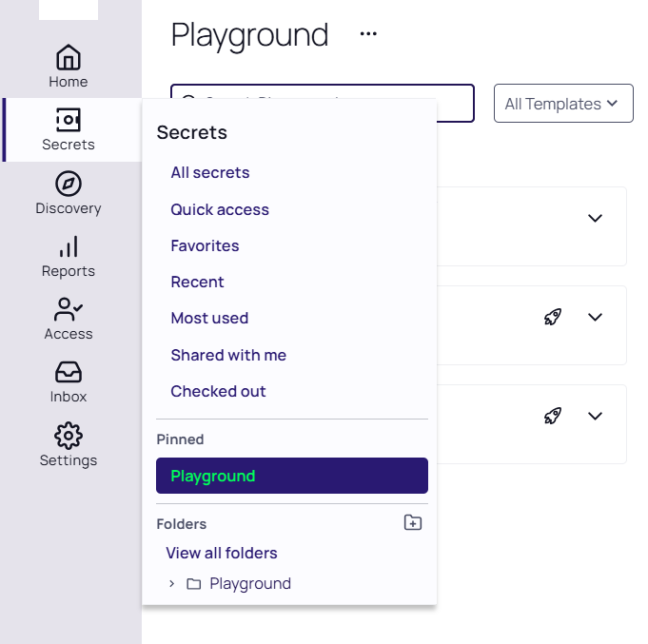Select All secrets in the Secrets menu

coord(210,172)
